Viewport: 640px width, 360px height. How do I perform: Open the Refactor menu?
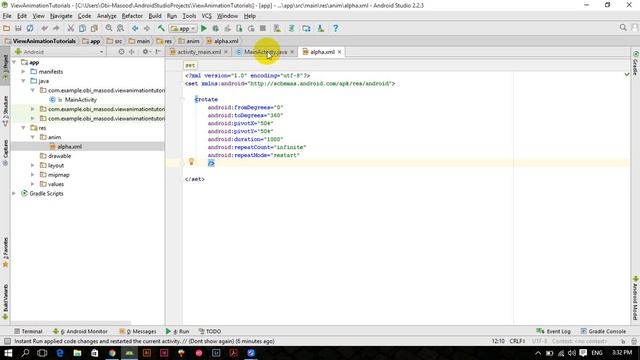point(132,16)
